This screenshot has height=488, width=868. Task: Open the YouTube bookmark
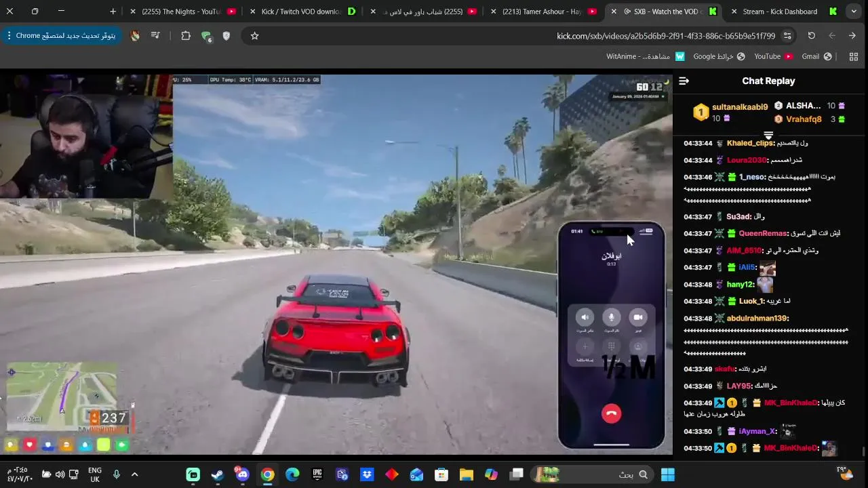point(773,57)
